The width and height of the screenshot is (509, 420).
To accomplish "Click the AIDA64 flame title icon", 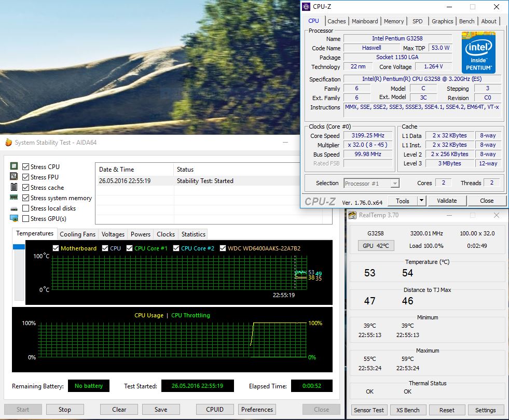I will 8,143.
